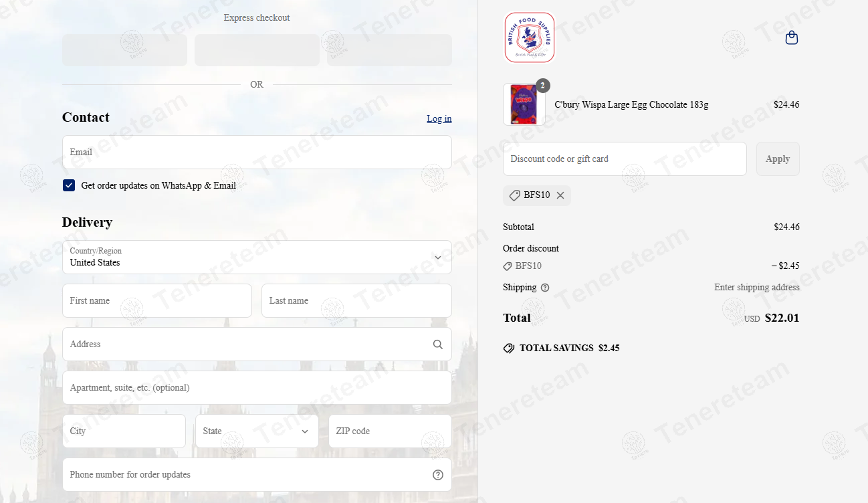This screenshot has height=503, width=868.
Task: Open the Wispa Egg product thumbnail
Action: tap(524, 104)
